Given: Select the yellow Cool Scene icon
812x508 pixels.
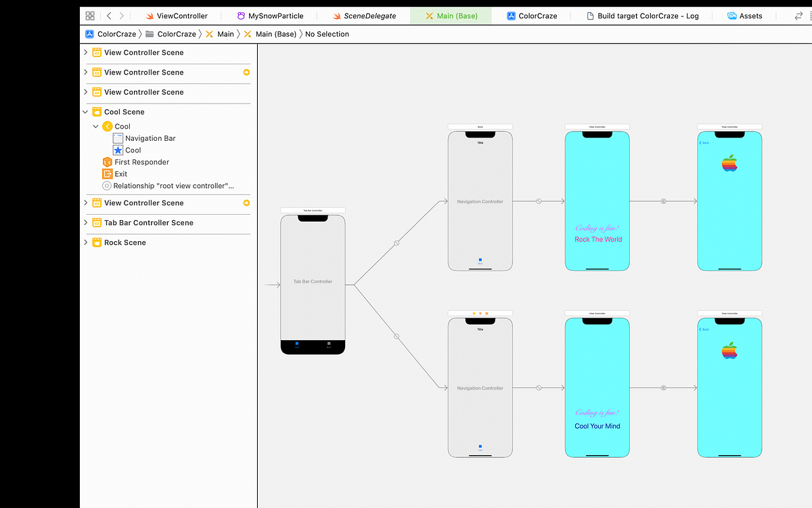Looking at the screenshot, I should 97,111.
